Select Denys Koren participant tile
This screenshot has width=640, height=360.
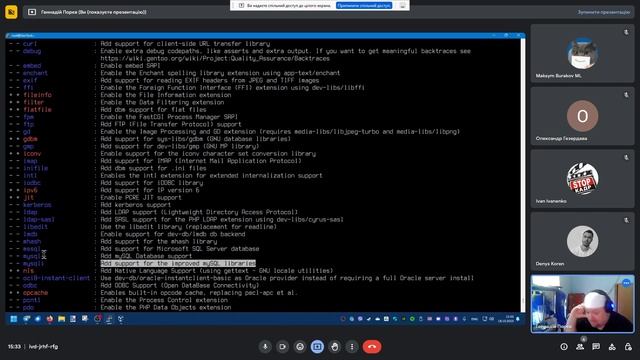click(x=582, y=241)
